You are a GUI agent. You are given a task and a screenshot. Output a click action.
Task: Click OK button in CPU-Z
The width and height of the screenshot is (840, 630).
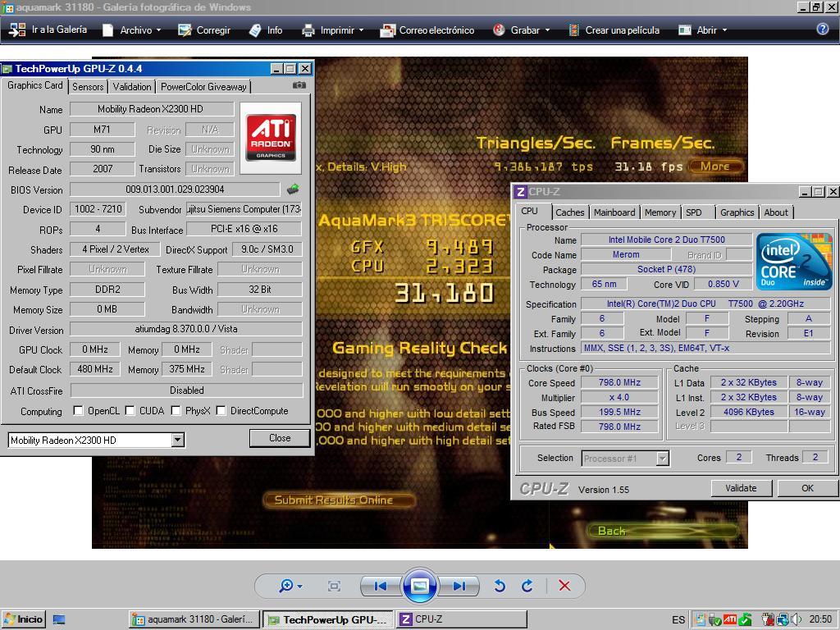807,488
